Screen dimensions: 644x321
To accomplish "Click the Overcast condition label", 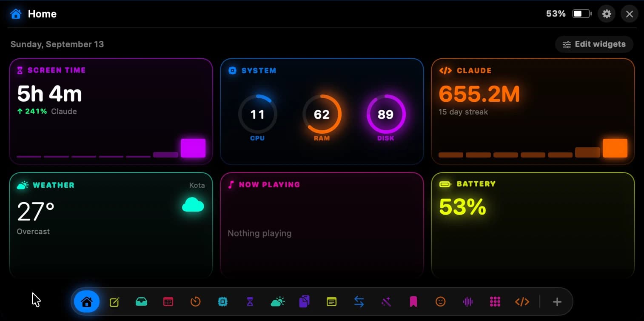I will pos(33,232).
